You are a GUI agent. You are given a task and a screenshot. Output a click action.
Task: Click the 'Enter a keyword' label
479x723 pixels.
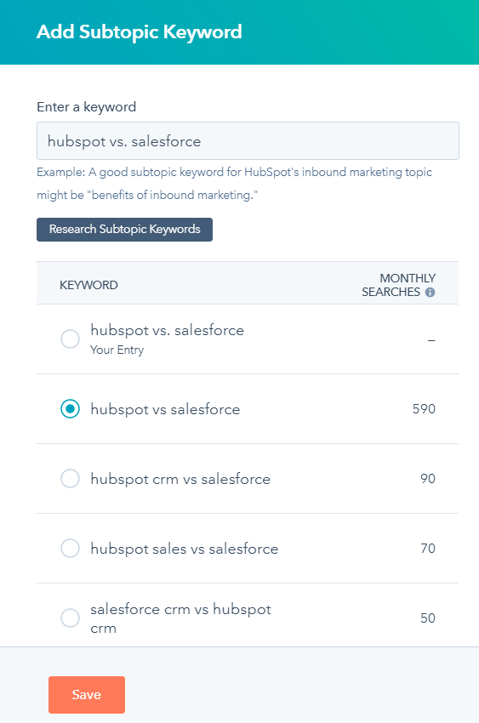87,107
